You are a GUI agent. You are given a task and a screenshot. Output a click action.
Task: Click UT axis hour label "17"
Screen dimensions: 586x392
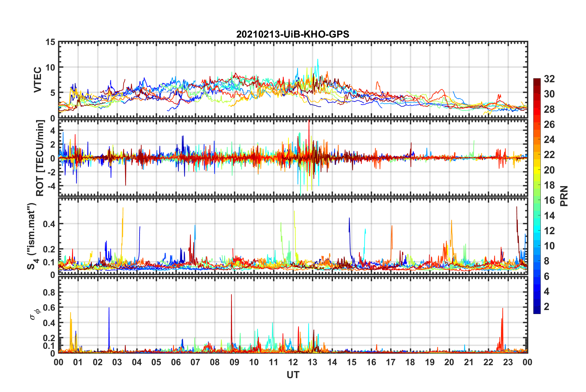(x=391, y=362)
